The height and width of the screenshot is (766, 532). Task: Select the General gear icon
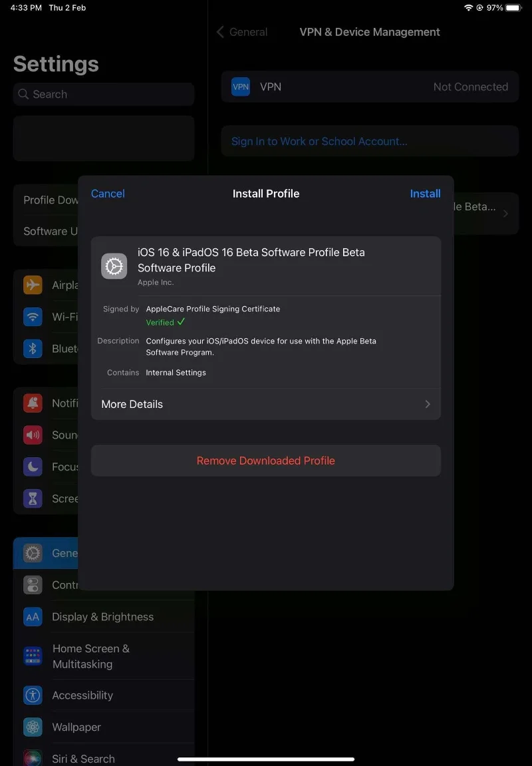tap(32, 553)
